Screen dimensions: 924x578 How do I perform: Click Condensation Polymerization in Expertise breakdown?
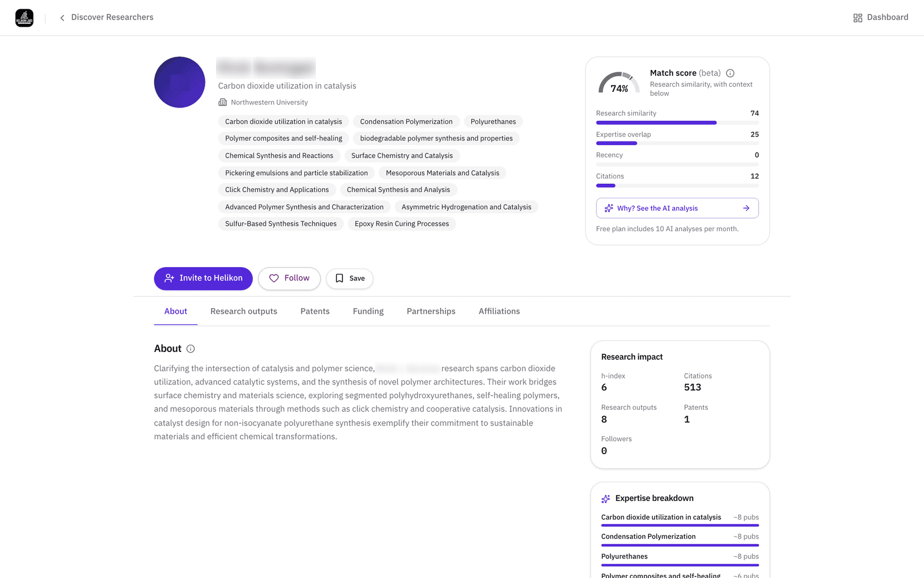(x=649, y=536)
